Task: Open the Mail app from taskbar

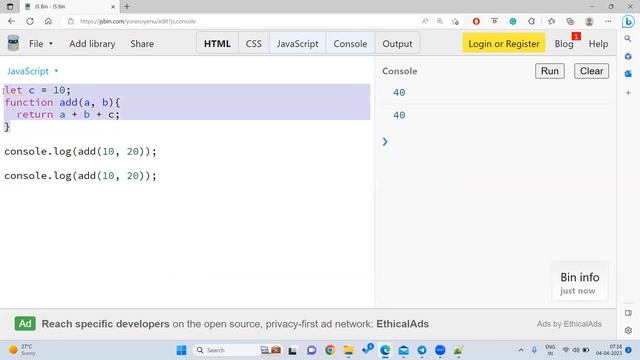Action: point(403,350)
